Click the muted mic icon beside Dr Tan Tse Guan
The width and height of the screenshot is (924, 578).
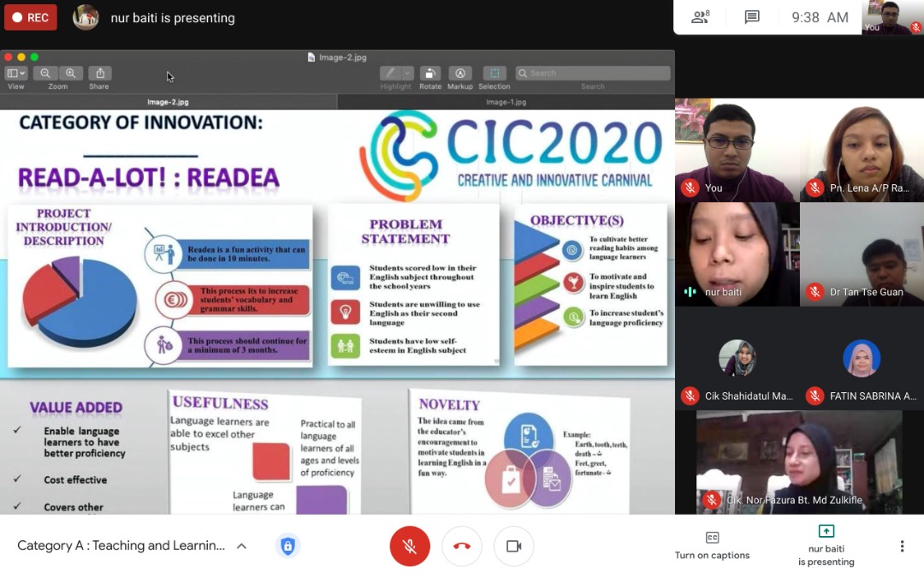[x=815, y=292]
